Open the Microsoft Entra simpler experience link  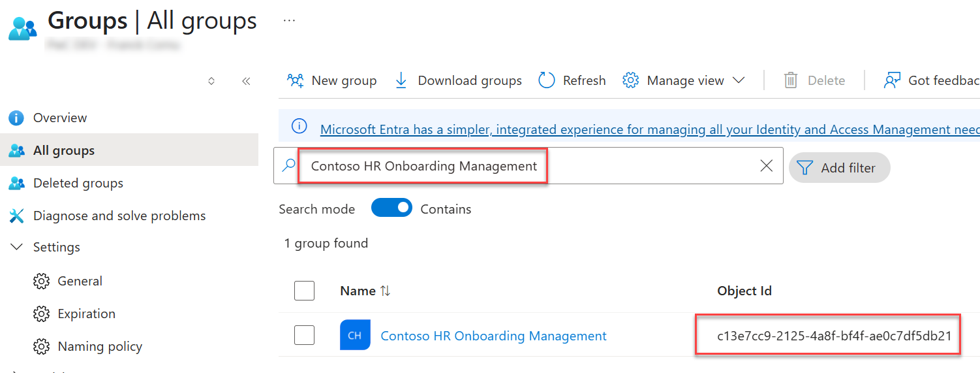[x=650, y=129]
